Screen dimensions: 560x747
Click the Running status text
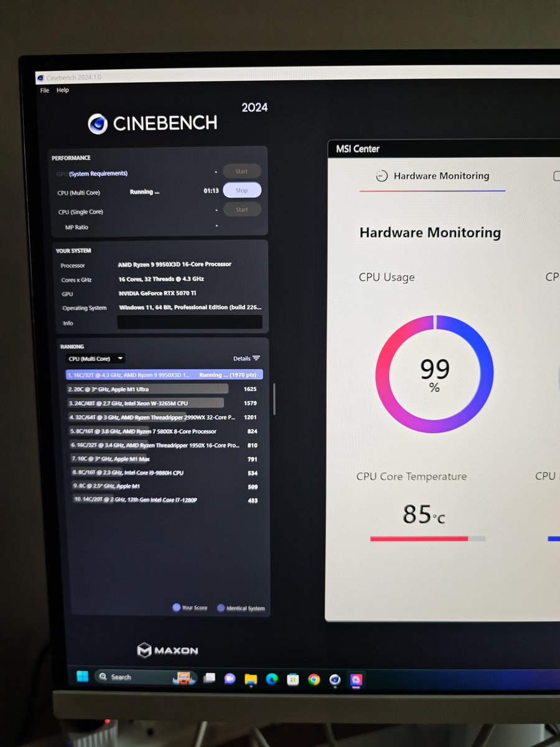pyautogui.click(x=144, y=192)
